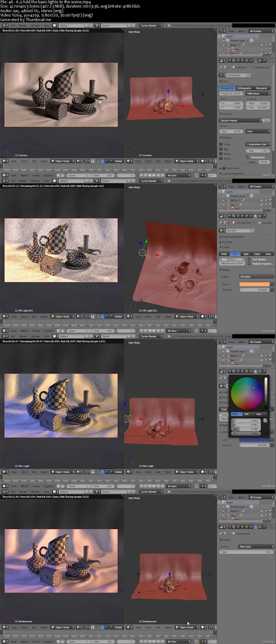Click the Strength 24.500 field
The image size is (276, 644).
click(255, 290)
